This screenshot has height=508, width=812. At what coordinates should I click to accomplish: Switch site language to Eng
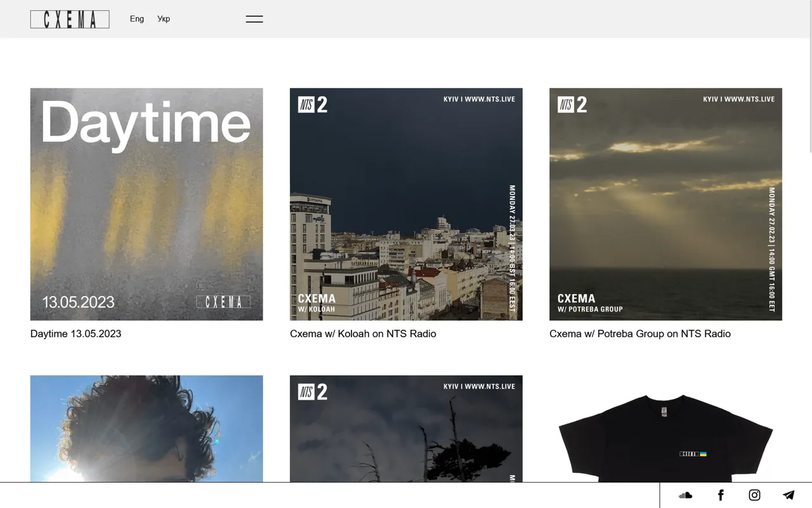pyautogui.click(x=137, y=19)
